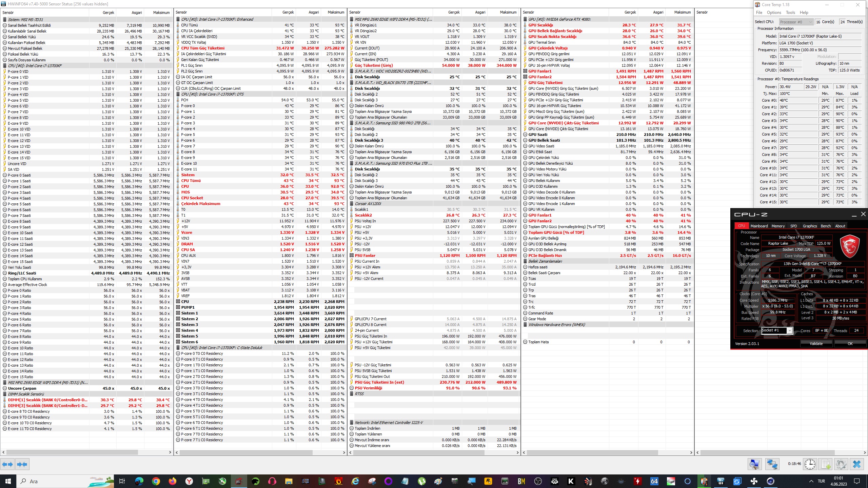
Task: Reset the HWiNFO elapsed-time clock icon
Action: (x=810, y=464)
